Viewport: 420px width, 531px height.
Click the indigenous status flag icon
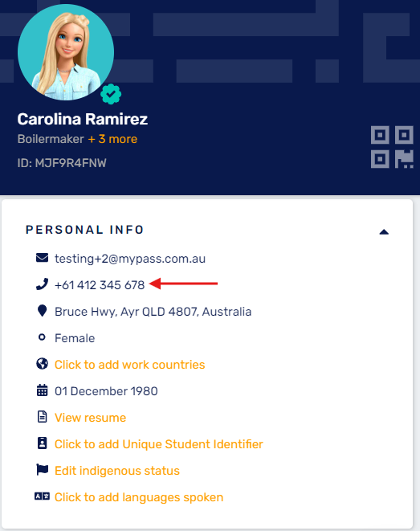(42, 470)
